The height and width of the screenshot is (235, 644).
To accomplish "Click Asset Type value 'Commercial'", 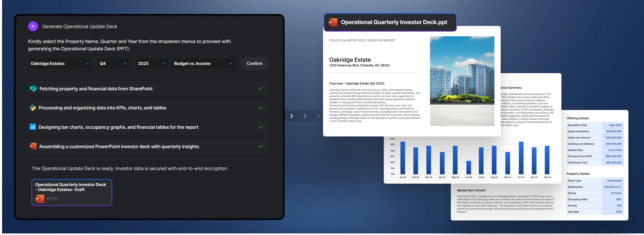I will pyautogui.click(x=614, y=181).
